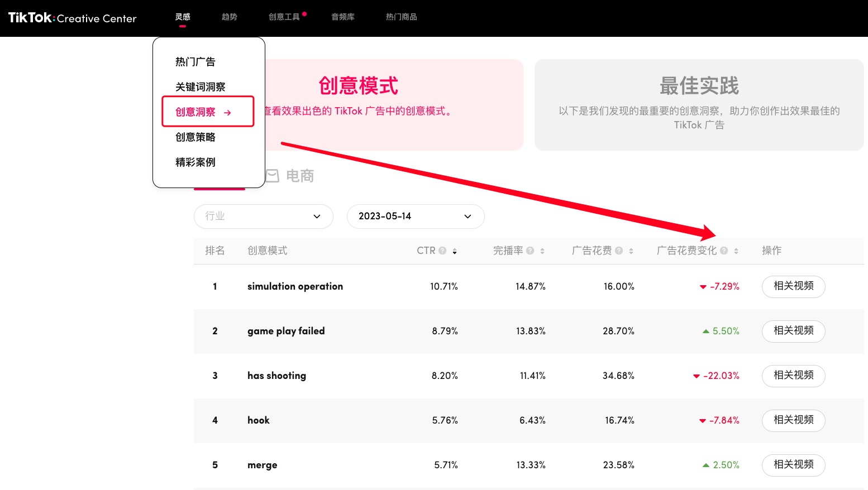Click the 创意模式 column header
The image size is (868, 490).
click(267, 251)
